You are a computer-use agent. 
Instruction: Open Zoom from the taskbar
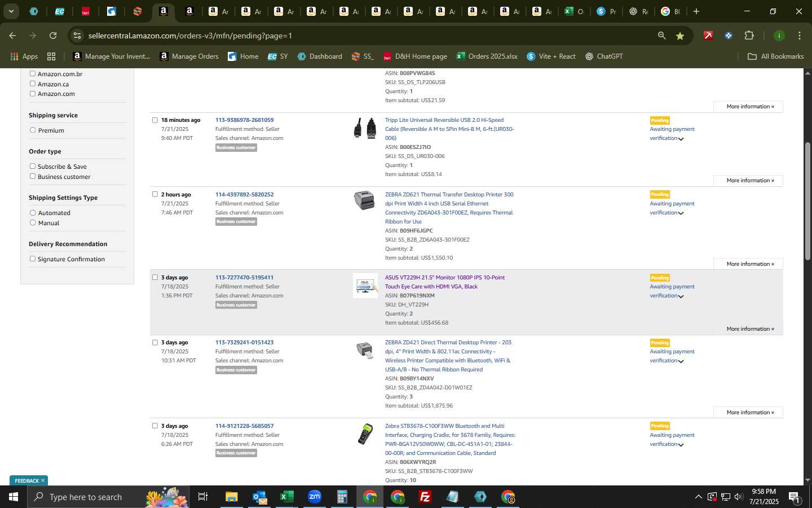315,497
